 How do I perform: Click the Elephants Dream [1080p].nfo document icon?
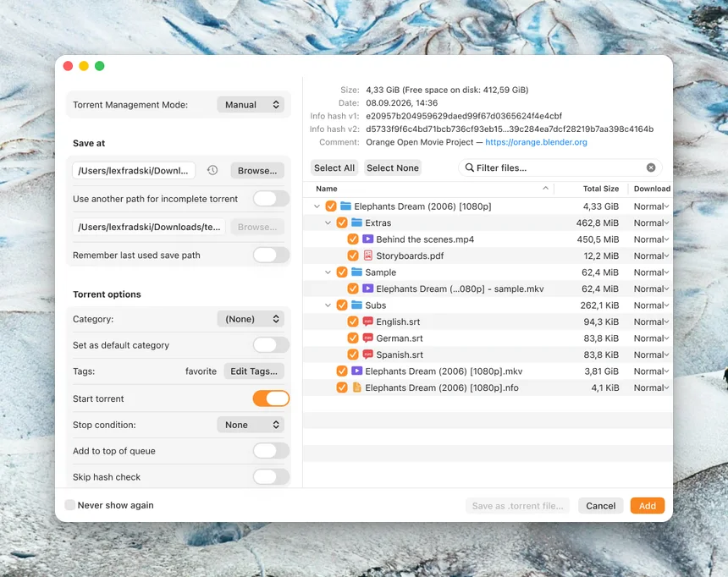pyautogui.click(x=356, y=387)
